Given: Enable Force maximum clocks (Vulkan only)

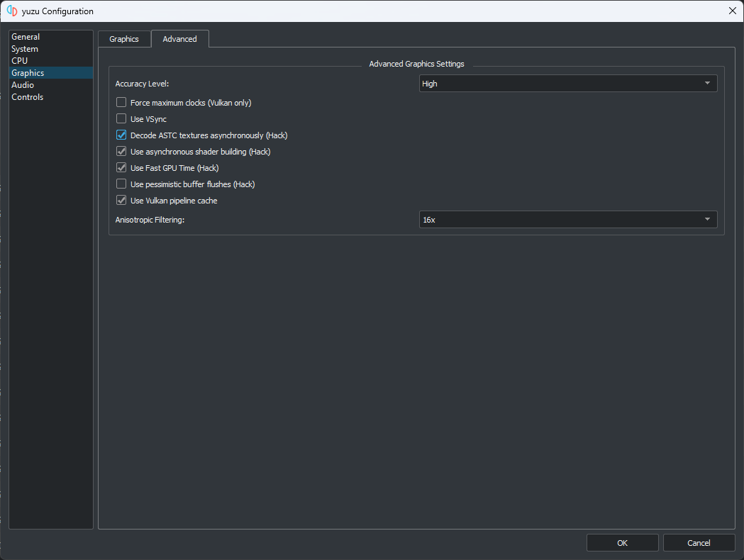Looking at the screenshot, I should [x=121, y=102].
